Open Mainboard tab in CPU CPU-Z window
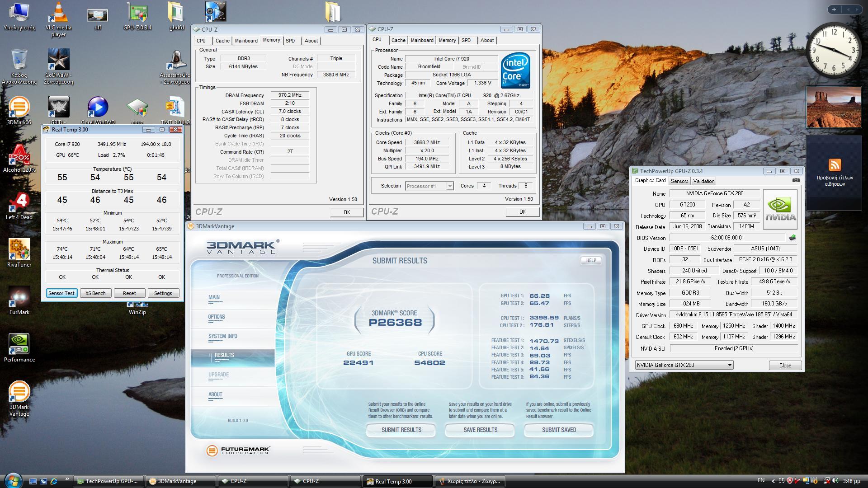The image size is (868, 488). coord(422,41)
